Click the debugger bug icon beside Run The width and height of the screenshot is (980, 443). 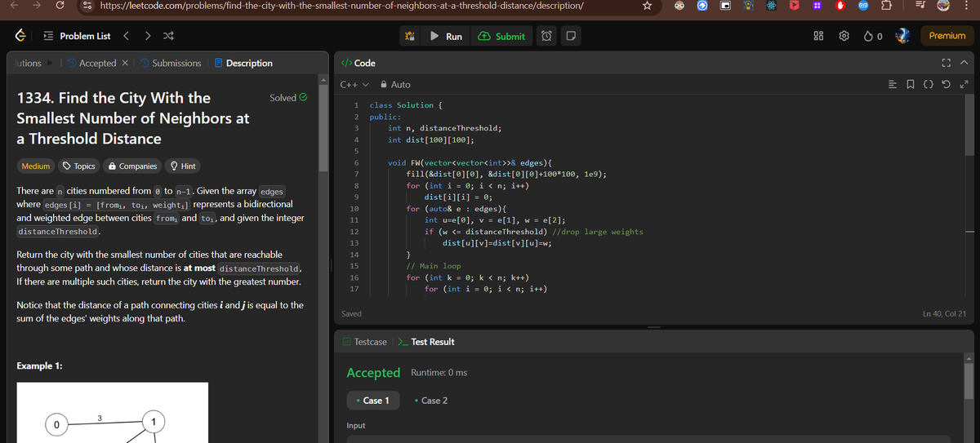(x=410, y=36)
